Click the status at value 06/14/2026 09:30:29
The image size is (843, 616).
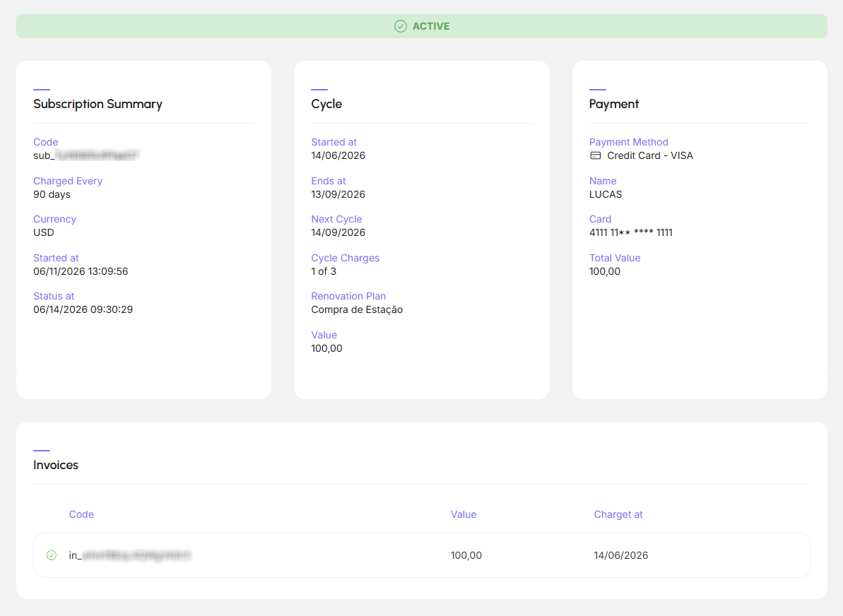[83, 309]
